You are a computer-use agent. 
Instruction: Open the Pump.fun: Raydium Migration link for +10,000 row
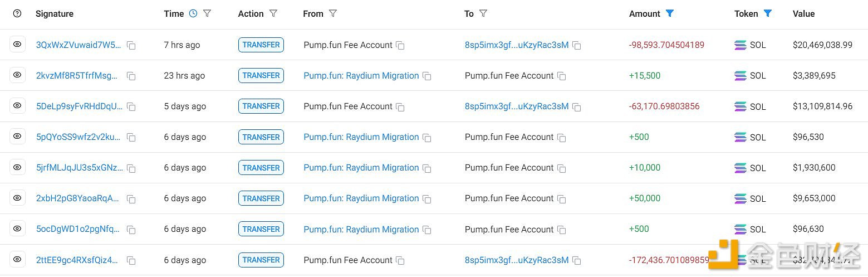click(361, 168)
